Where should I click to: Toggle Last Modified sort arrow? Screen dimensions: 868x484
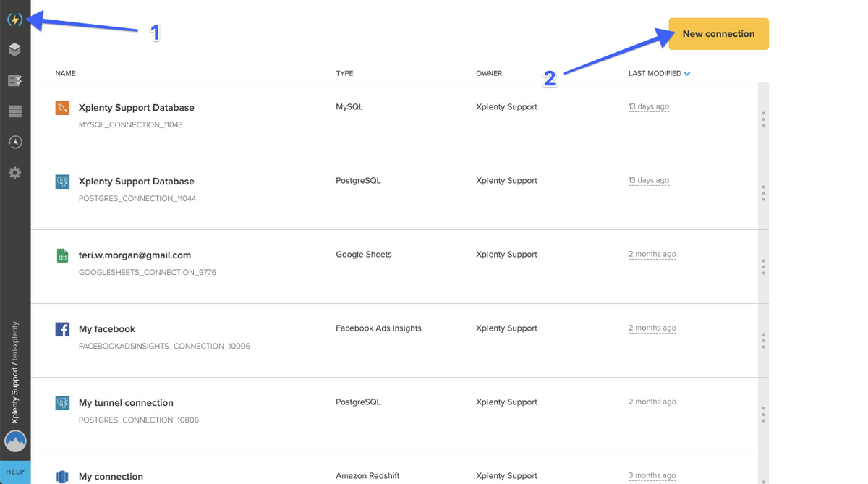pyautogui.click(x=687, y=74)
